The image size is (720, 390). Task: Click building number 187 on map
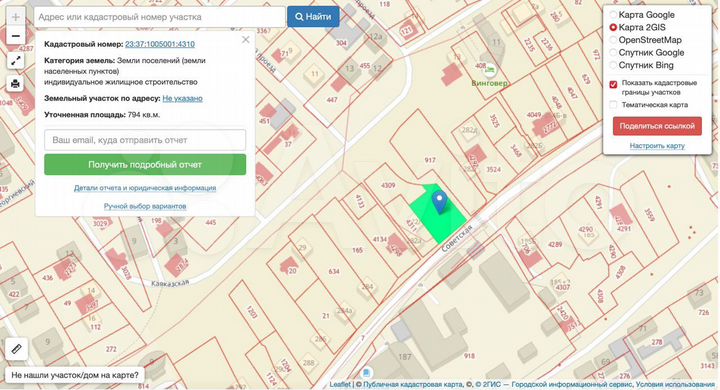tap(405, 357)
